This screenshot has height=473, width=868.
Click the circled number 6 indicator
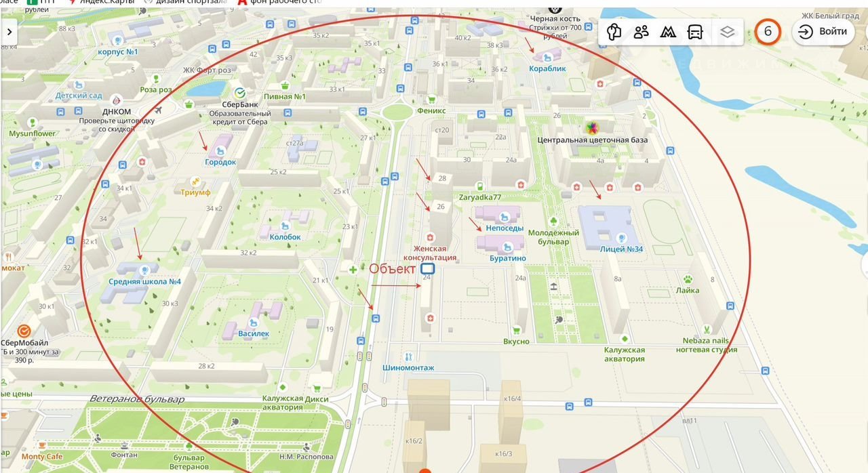(x=768, y=32)
